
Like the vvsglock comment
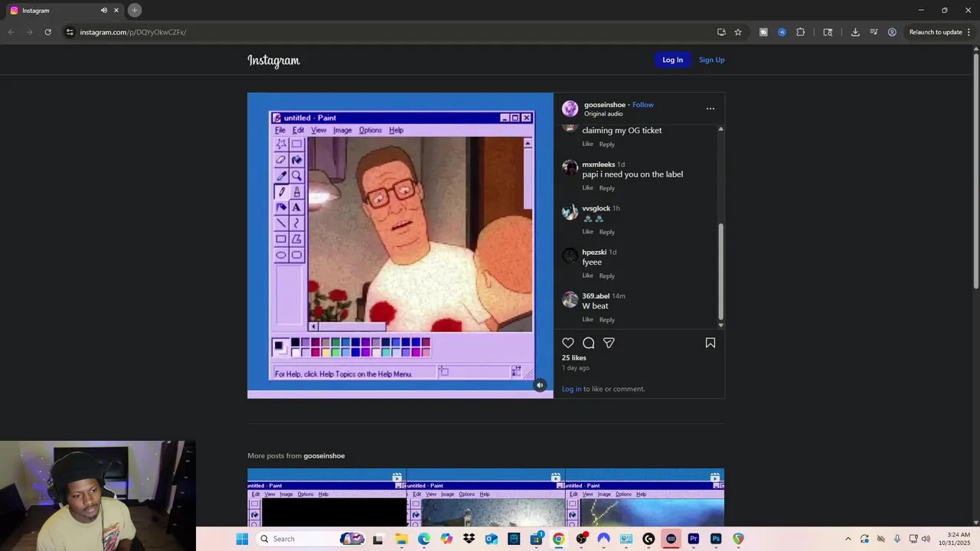587,232
